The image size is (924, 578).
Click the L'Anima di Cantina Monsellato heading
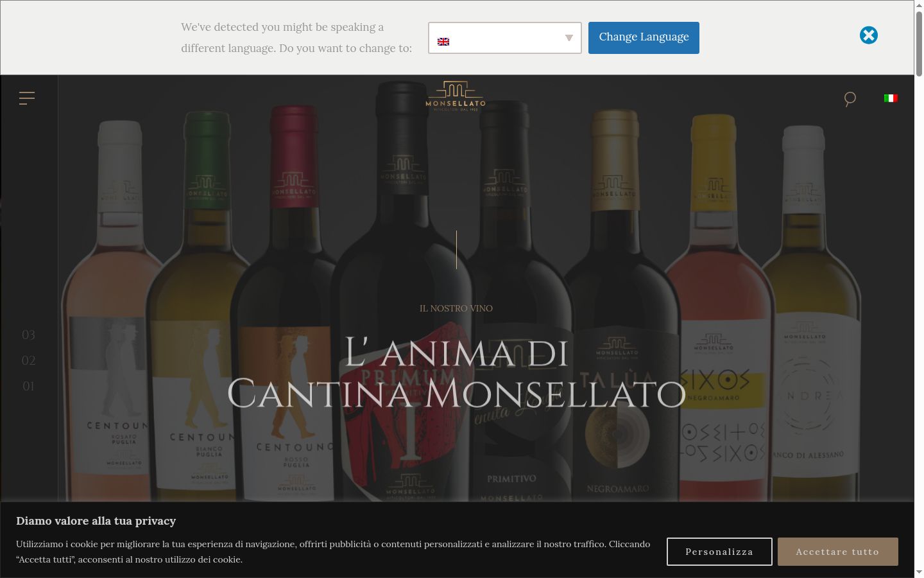coord(456,374)
